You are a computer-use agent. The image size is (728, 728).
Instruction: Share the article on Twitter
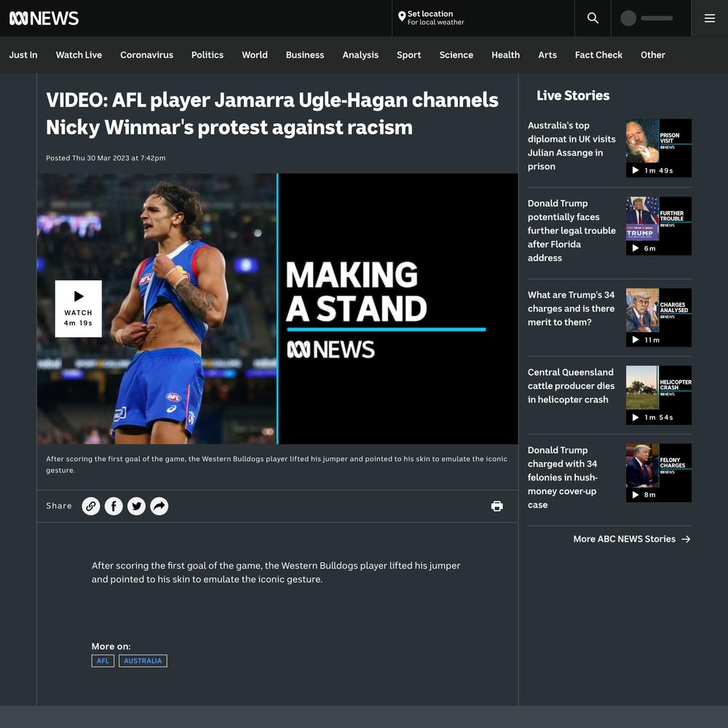coord(137,506)
